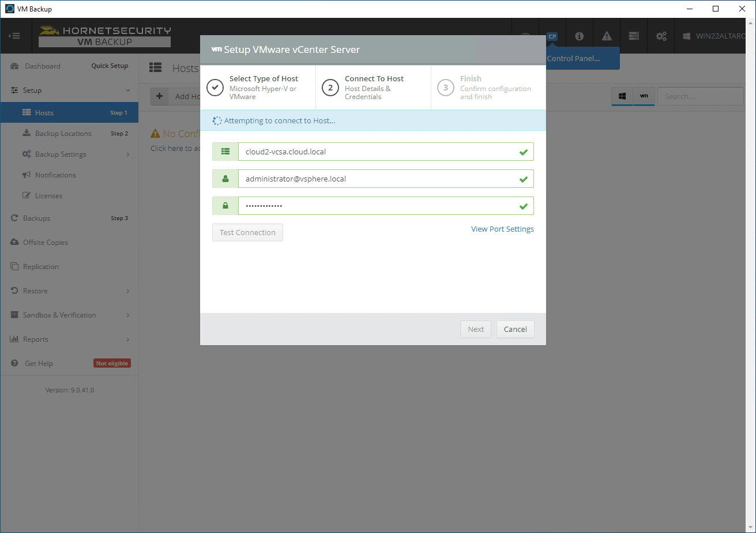Click the version text 'Version: 9.0.41.0'
The image size is (756, 533).
[x=70, y=390]
